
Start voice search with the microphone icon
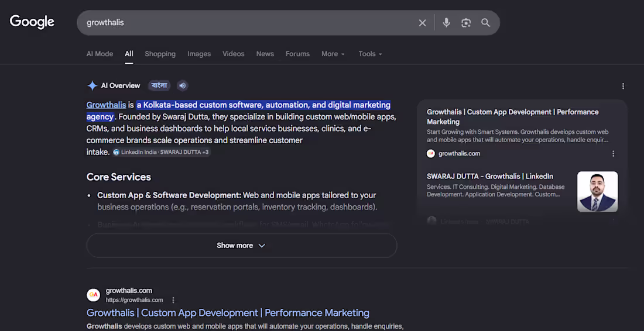(x=447, y=23)
